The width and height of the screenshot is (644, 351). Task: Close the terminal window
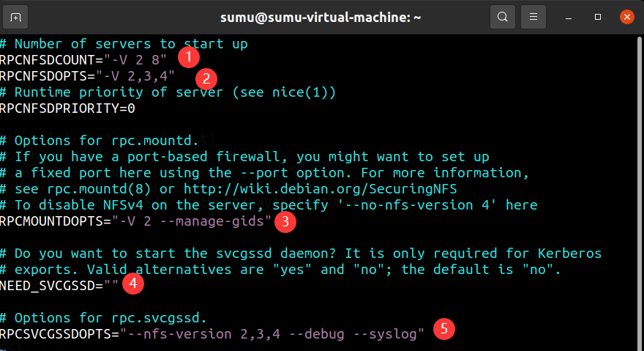click(626, 16)
